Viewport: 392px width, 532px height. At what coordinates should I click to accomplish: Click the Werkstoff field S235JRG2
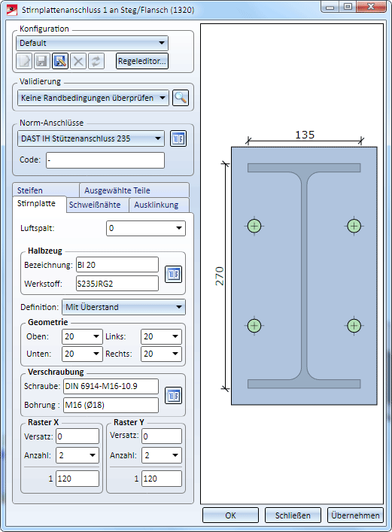[x=117, y=283]
